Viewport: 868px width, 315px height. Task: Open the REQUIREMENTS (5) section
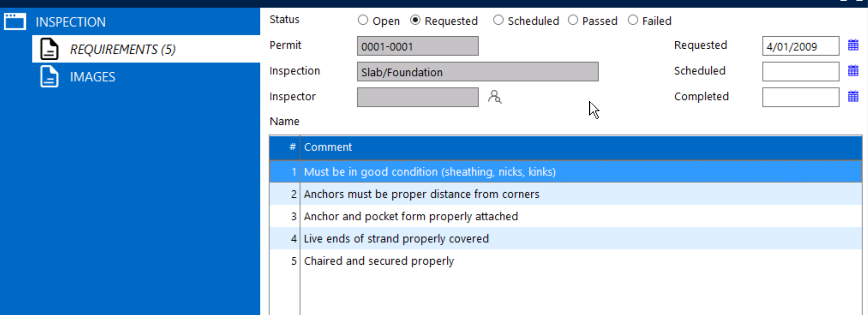(123, 49)
